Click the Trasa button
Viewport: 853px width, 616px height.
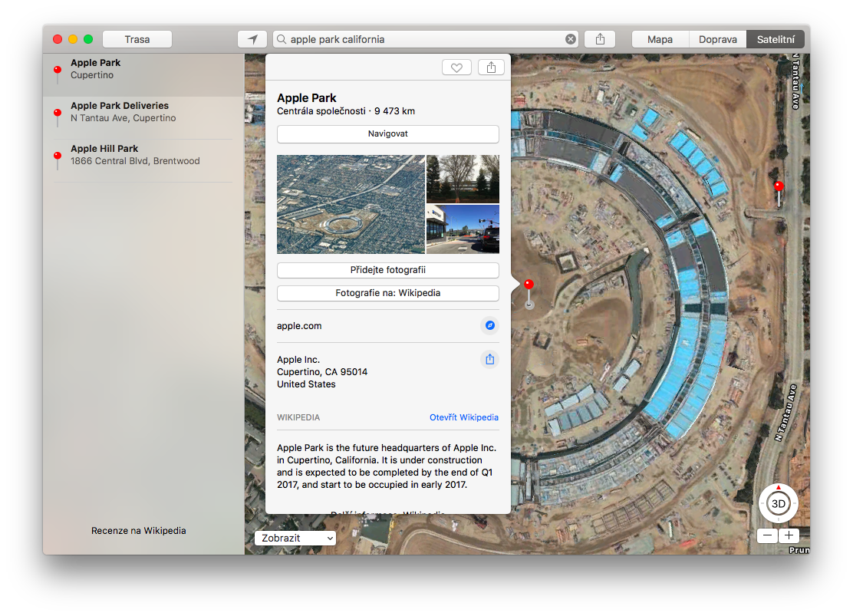tap(137, 39)
